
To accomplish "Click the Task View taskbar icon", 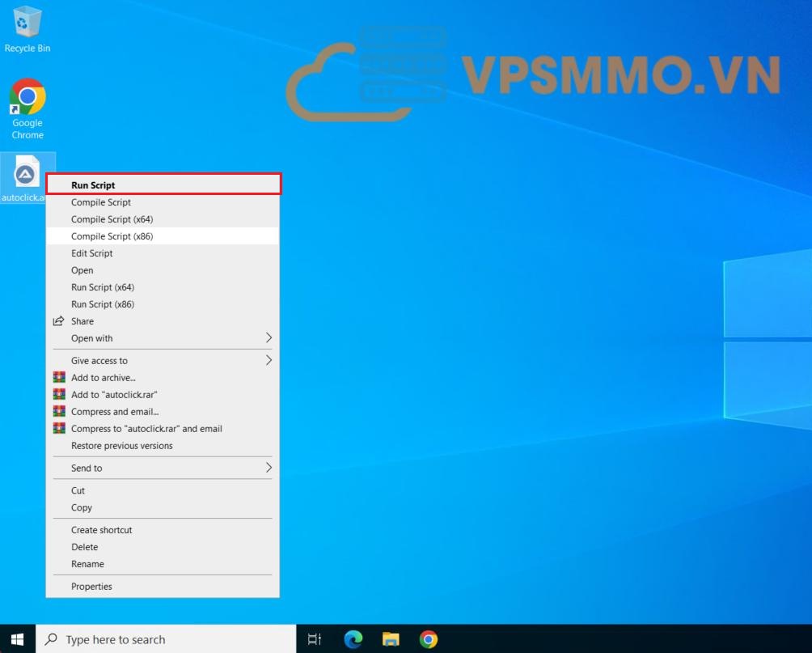I will point(315,639).
